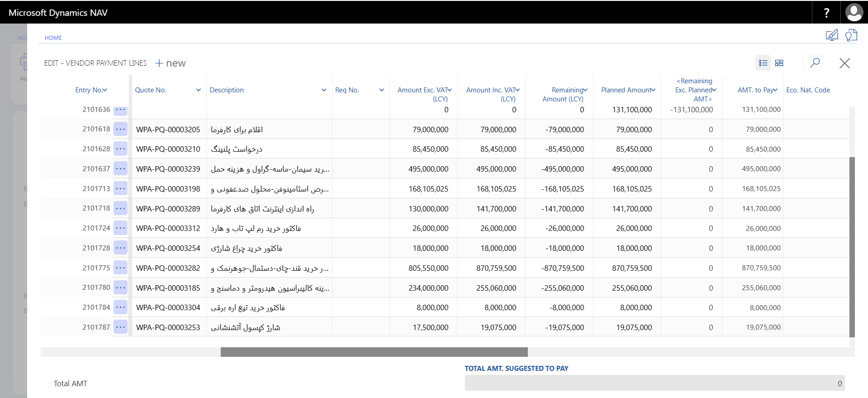Click the Total AMT label
This screenshot has width=868, height=398.
click(x=71, y=384)
